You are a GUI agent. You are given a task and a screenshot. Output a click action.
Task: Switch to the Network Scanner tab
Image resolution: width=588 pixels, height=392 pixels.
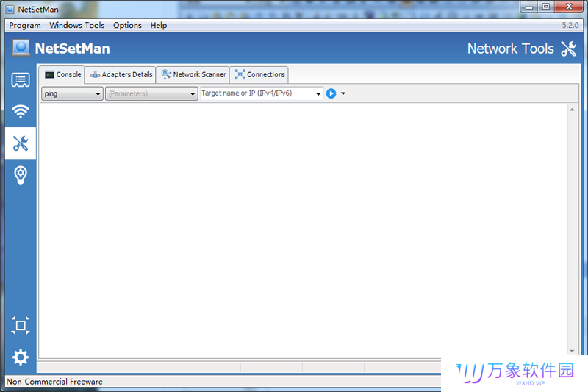(193, 74)
